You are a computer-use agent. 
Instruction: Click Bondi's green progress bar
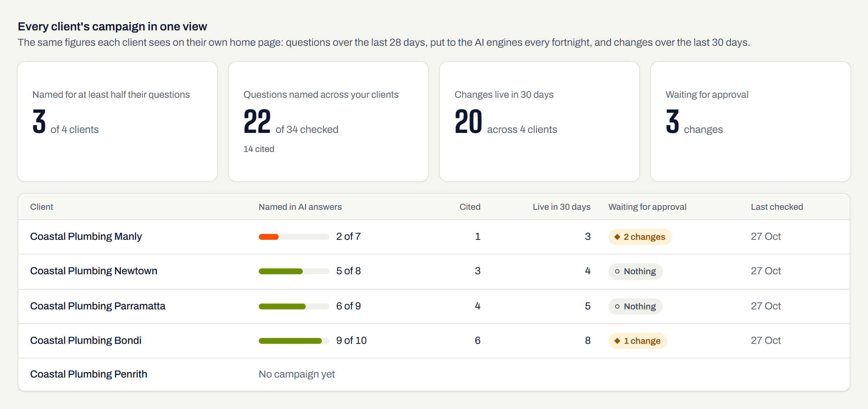click(294, 341)
